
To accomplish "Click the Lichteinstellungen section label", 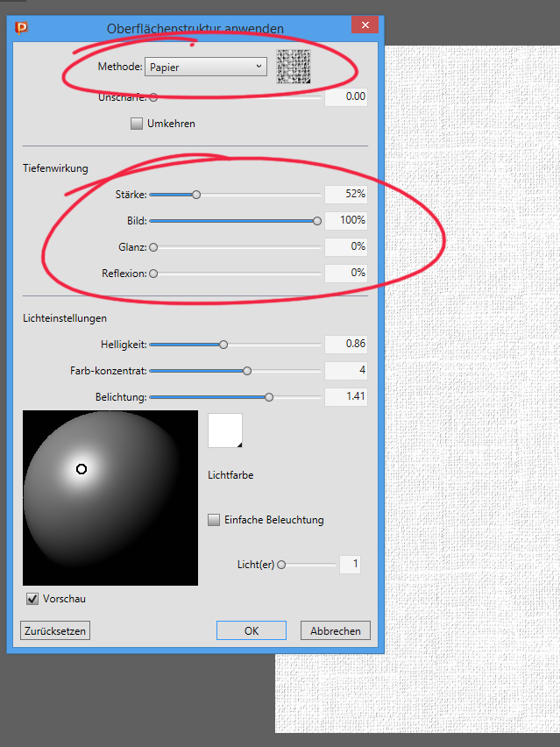I will [x=65, y=318].
